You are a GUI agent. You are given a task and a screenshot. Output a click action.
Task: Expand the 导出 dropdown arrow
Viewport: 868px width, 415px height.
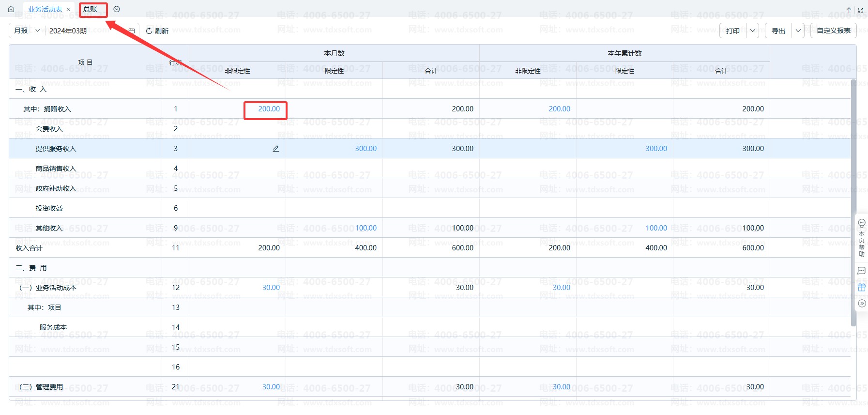[798, 31]
